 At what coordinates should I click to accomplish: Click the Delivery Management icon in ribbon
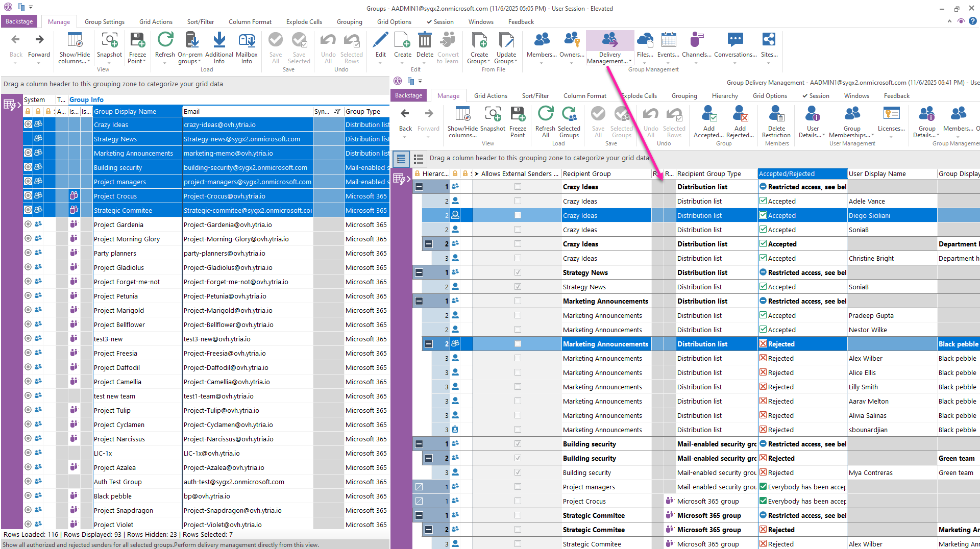click(x=609, y=41)
